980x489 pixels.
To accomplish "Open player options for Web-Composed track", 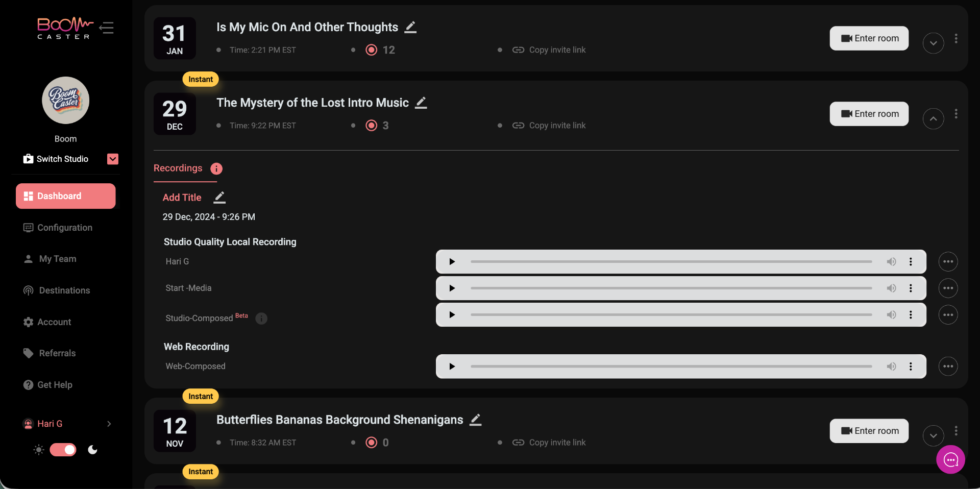I will [x=911, y=366].
